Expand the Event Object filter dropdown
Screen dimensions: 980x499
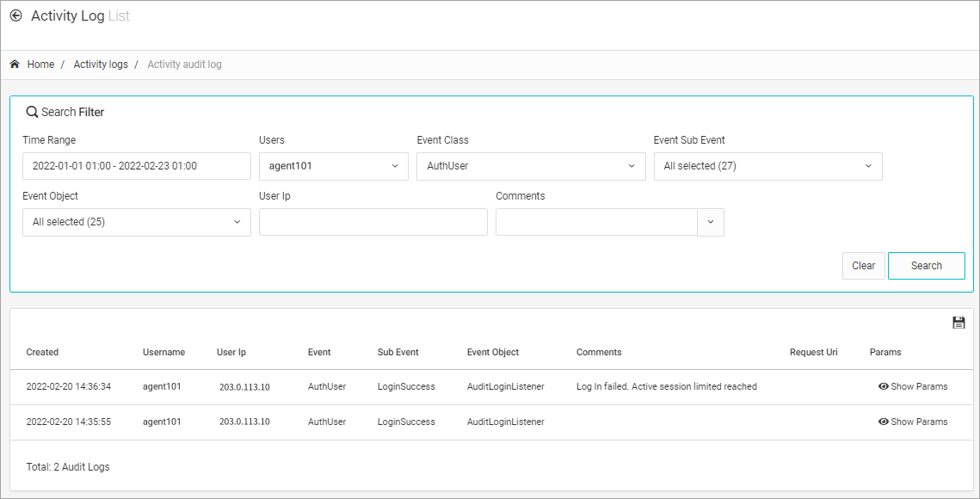(137, 222)
